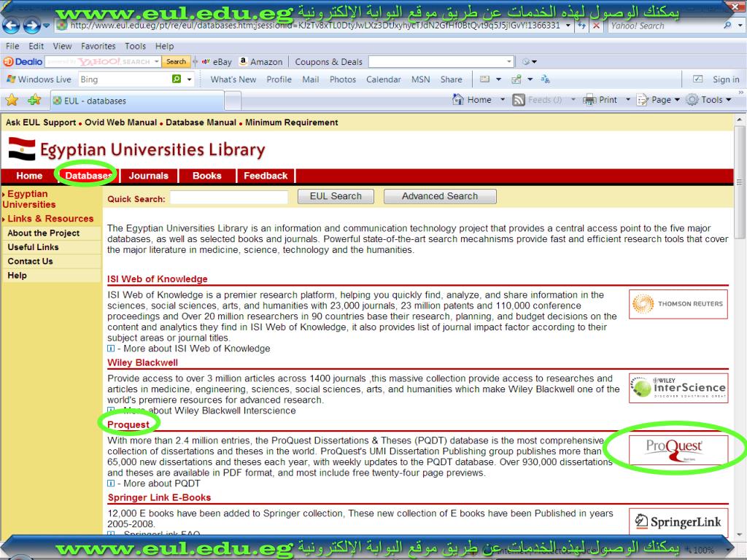Open the Ovid Web Manual link
This screenshot has height=560, width=747.
120,122
